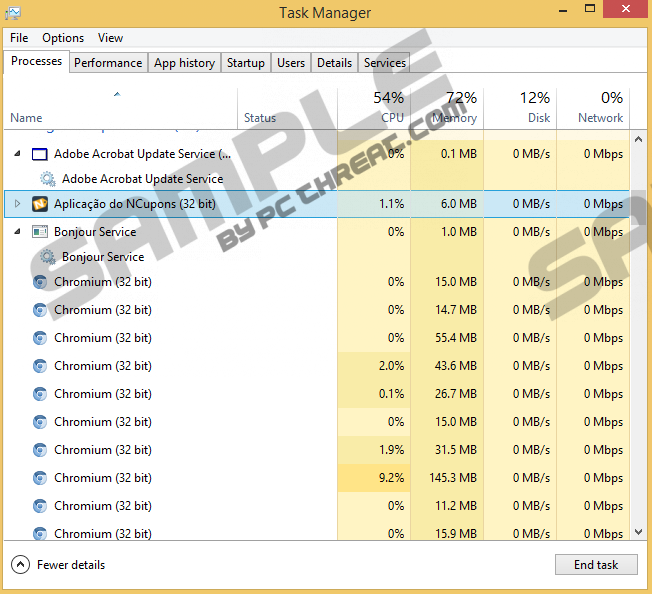Click the 0.1 MB memory value for Adobe Acrobat

click(459, 154)
